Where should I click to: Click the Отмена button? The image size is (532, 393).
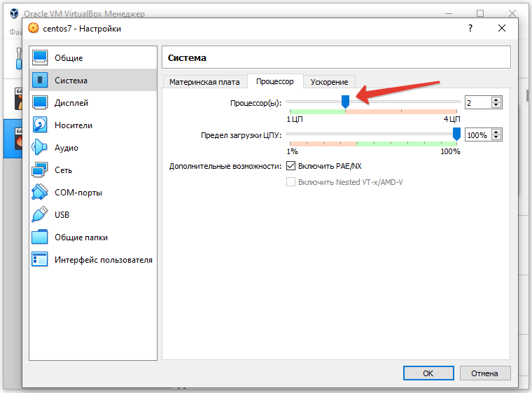pos(484,373)
